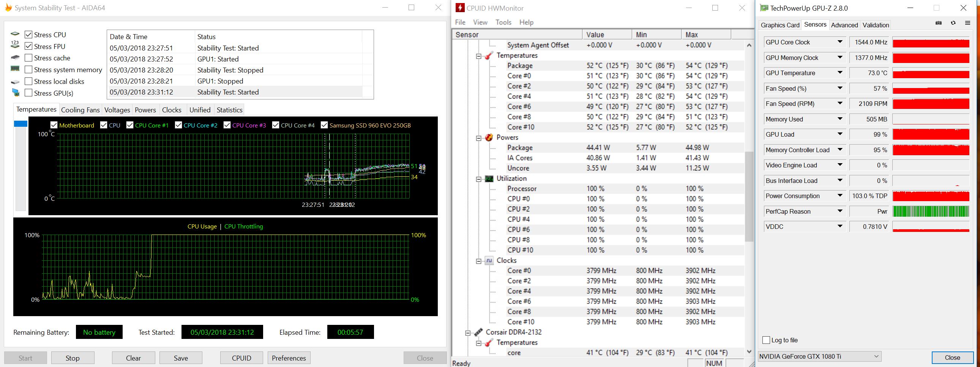Open the GPU Temperature sensor dropdown
980x367 pixels.
(840, 72)
